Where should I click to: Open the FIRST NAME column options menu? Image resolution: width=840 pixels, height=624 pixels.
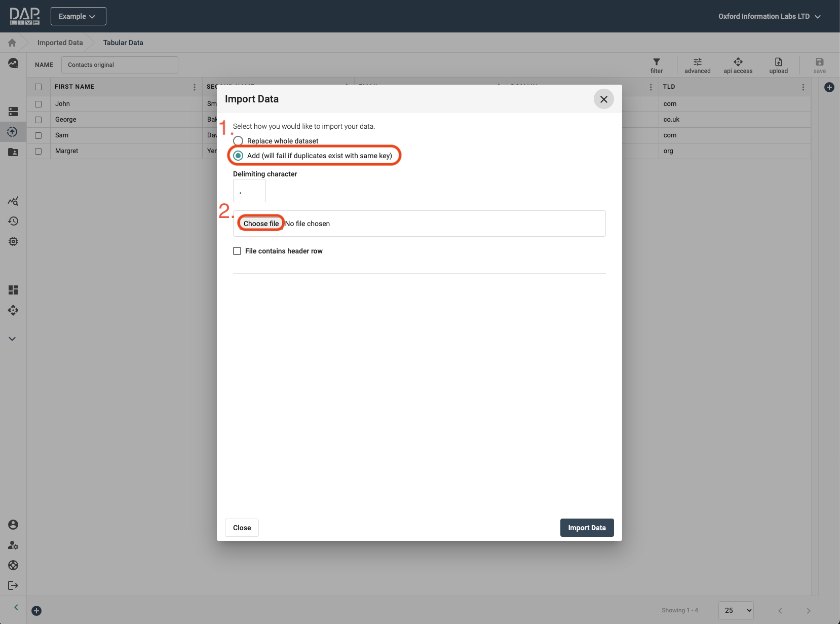coord(195,87)
